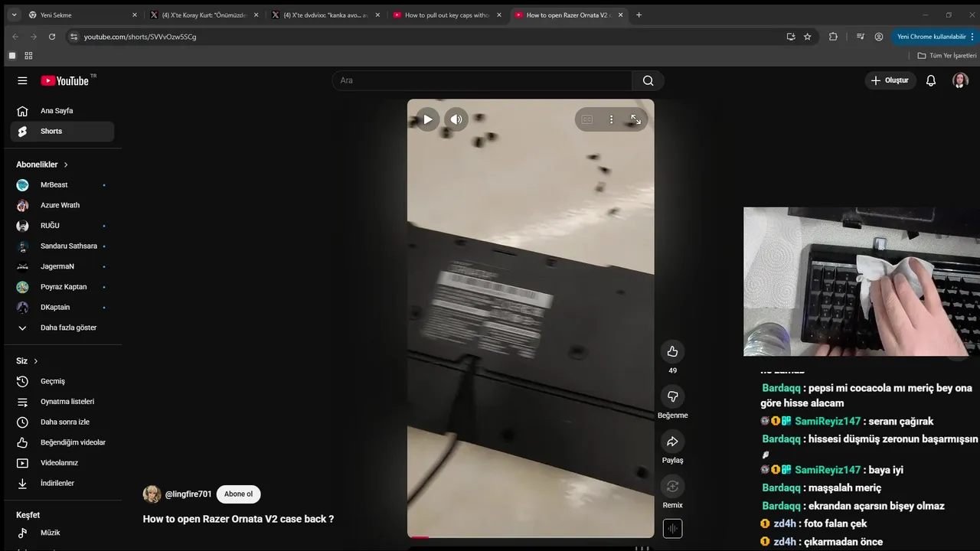Open Geçmiş history
This screenshot has width=980, height=551.
tap(62, 381)
